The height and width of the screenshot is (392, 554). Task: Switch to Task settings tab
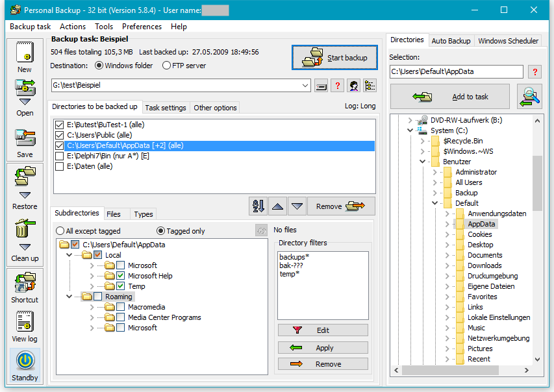click(166, 108)
